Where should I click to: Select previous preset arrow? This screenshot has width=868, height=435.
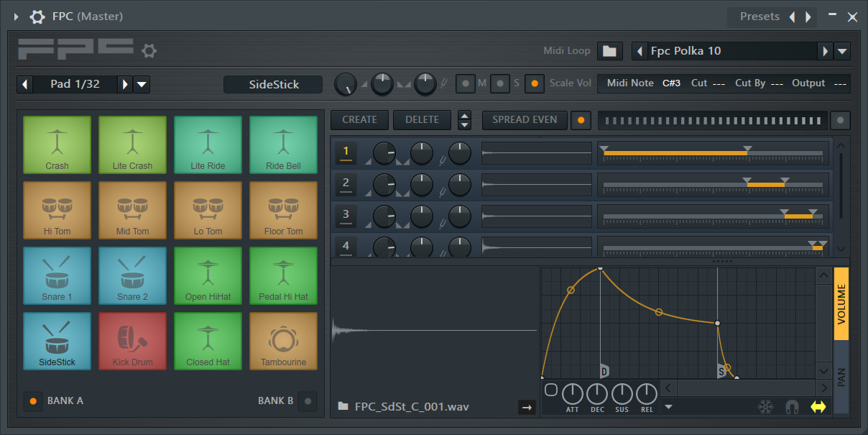click(x=793, y=17)
